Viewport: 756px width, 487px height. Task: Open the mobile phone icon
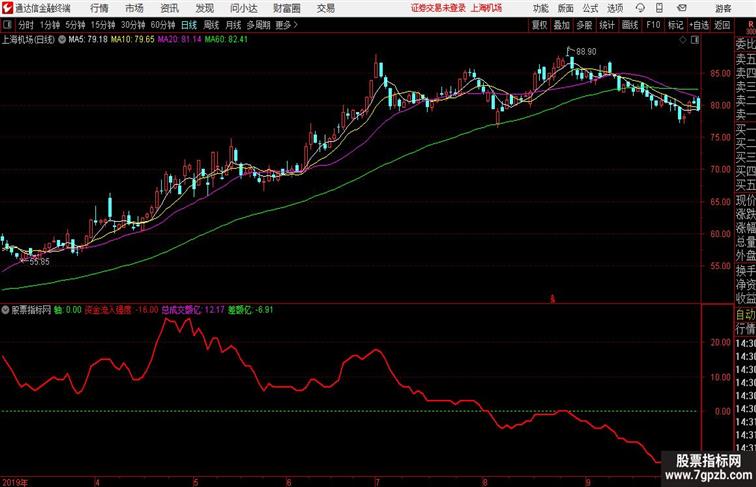(x=659, y=8)
